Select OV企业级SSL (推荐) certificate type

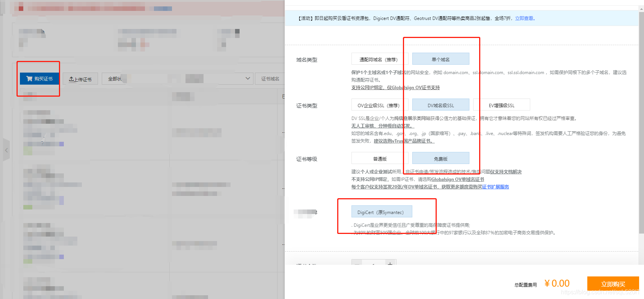pos(380,105)
